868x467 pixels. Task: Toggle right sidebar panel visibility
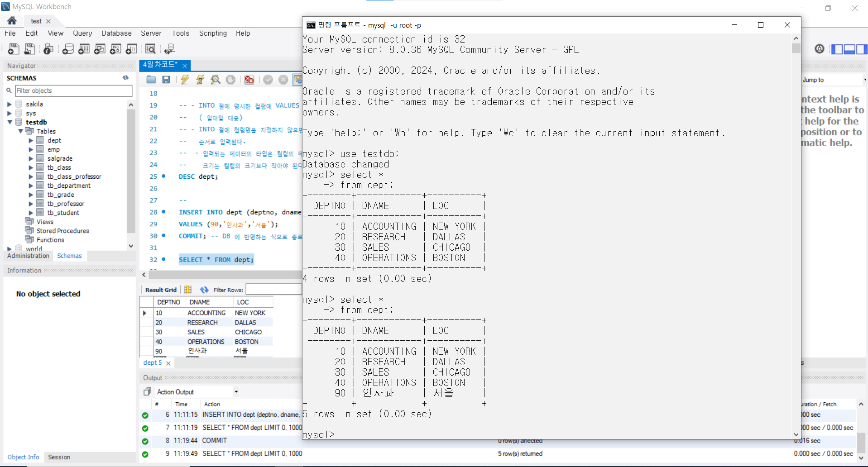coord(862,49)
